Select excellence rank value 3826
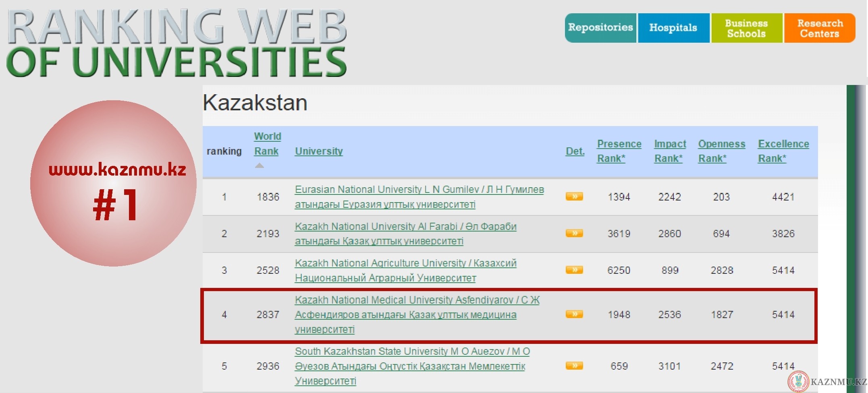This screenshot has height=393, width=868. click(x=783, y=234)
